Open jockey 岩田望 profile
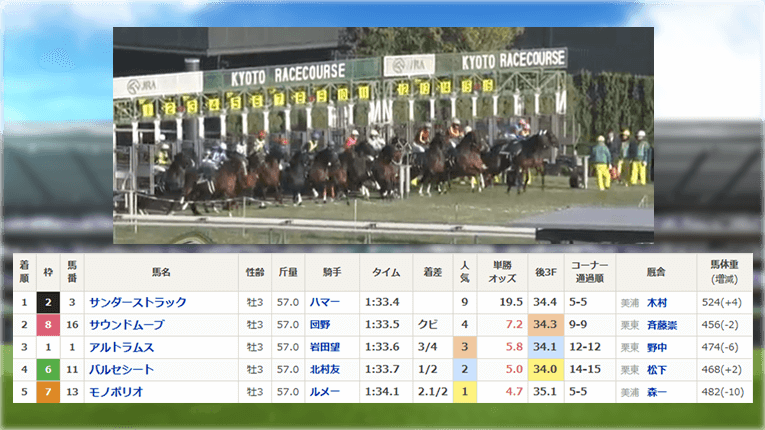Image resolution: width=765 pixels, height=430 pixels. click(x=325, y=347)
